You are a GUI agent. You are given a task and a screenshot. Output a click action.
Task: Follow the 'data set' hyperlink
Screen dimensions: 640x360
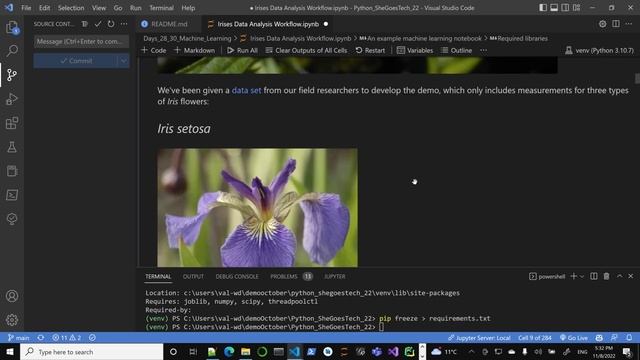tap(246, 90)
